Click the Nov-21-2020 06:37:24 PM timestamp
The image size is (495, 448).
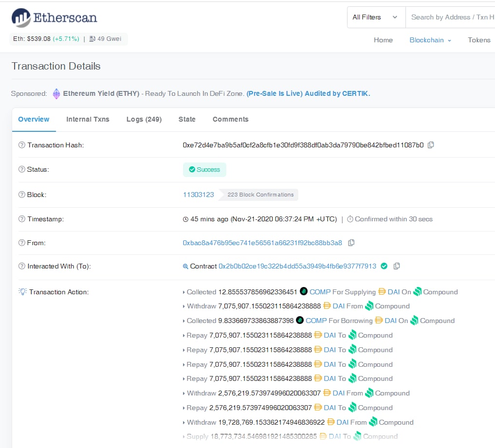coord(284,219)
